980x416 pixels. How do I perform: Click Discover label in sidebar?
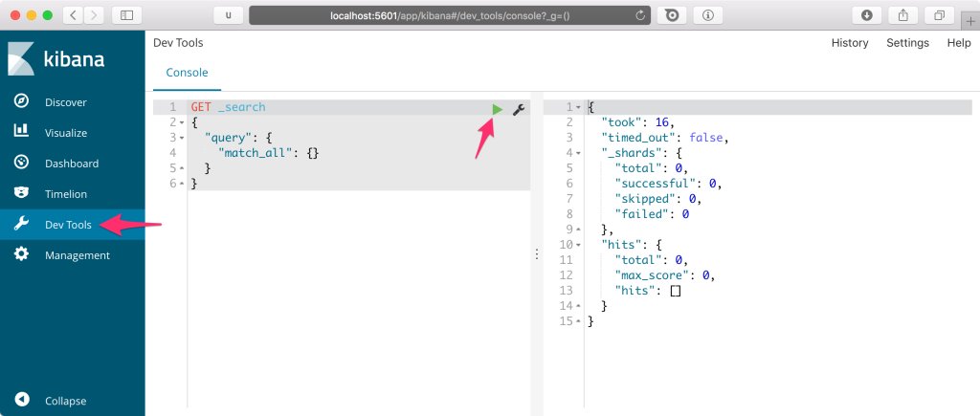(66, 101)
